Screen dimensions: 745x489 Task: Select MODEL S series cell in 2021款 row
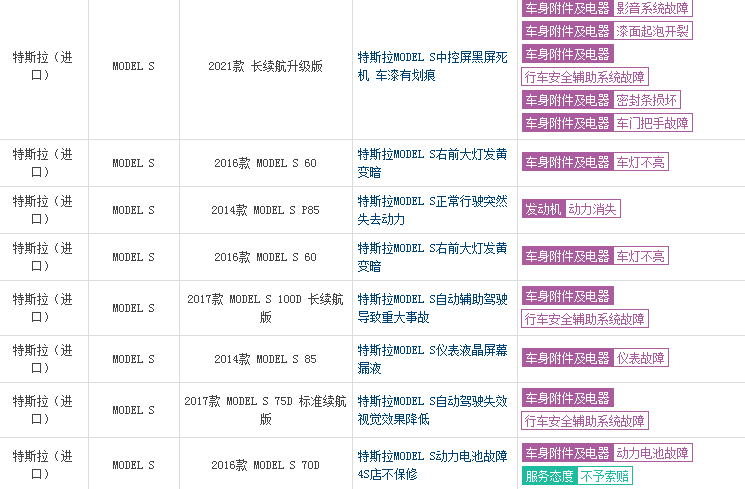(x=134, y=67)
